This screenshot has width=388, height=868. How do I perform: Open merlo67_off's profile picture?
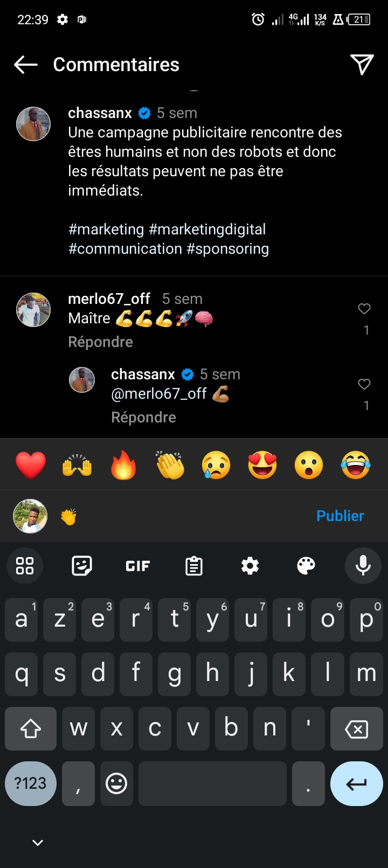click(33, 310)
